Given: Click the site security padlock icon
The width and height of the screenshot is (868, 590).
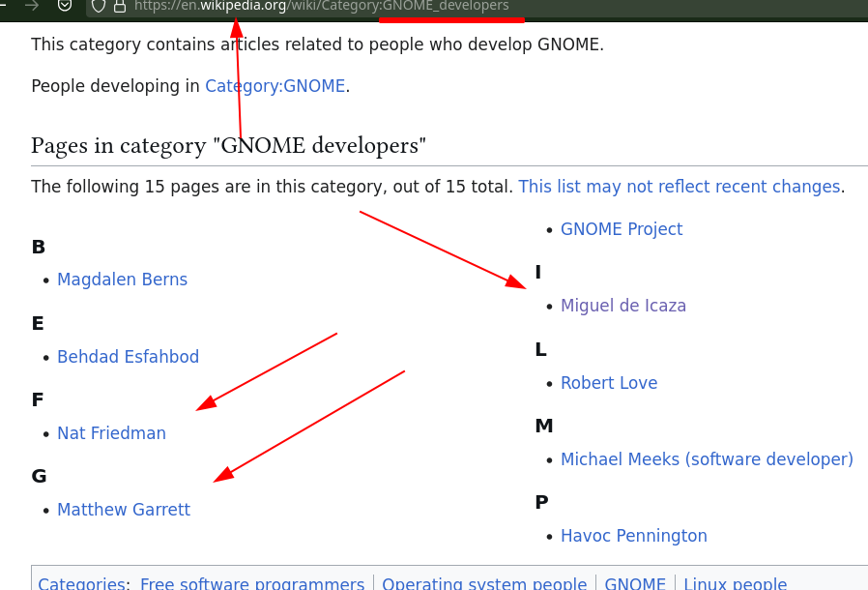Looking at the screenshot, I should point(120,6).
